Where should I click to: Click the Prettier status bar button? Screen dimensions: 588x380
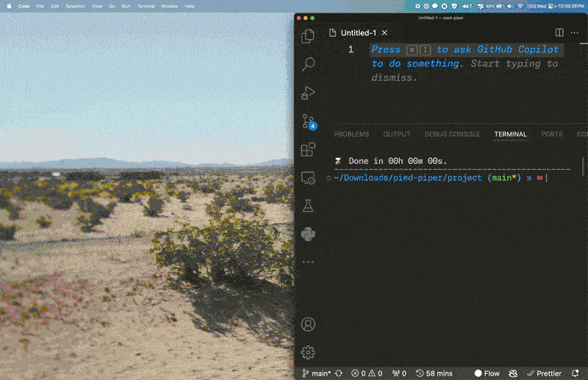click(545, 373)
